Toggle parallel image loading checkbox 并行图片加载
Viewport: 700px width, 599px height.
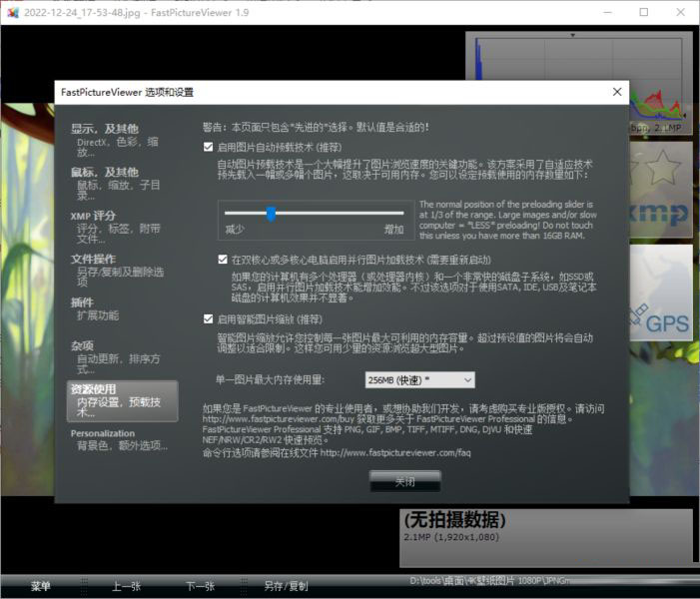(223, 260)
